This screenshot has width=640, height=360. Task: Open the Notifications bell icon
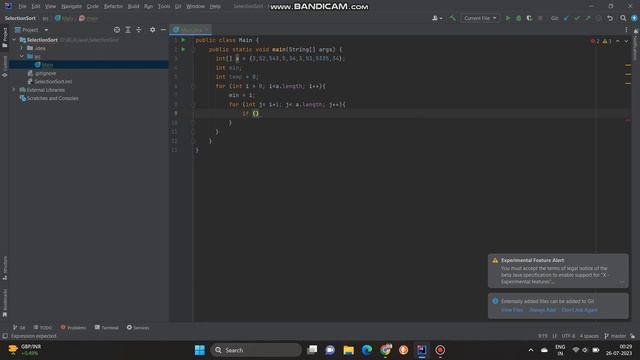636,31
